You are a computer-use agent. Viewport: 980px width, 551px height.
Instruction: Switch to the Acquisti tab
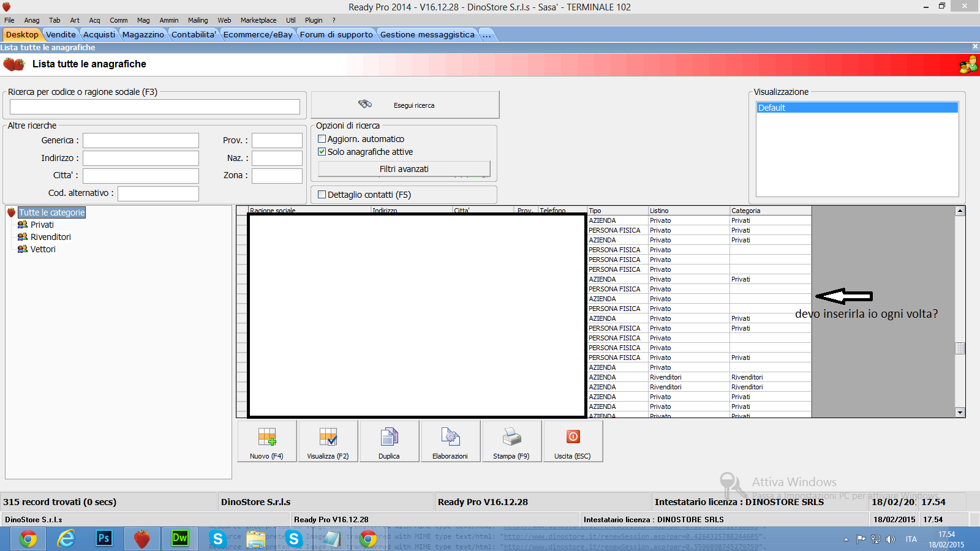(99, 34)
